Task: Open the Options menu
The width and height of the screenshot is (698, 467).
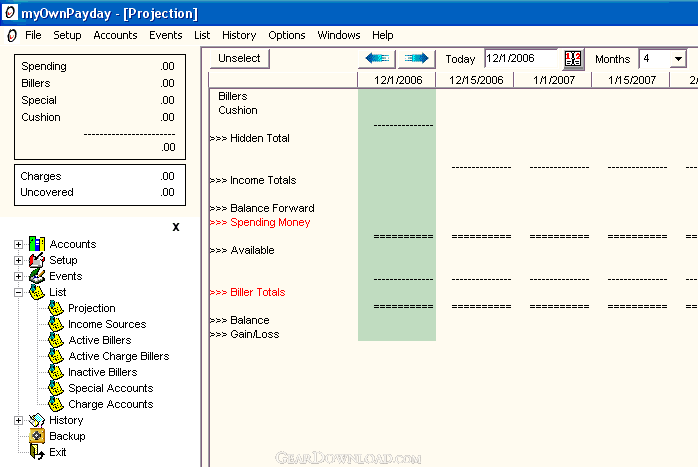Action: coord(287,35)
